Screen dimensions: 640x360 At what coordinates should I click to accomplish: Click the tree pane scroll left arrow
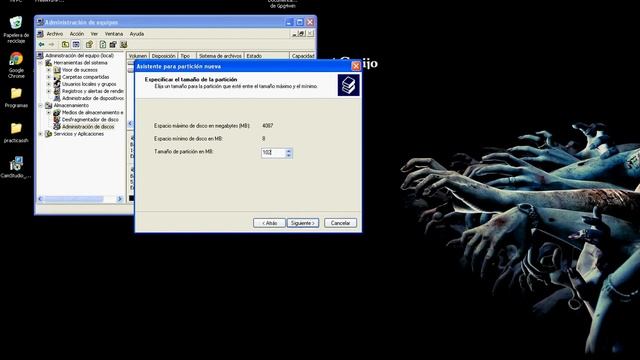click(x=40, y=199)
